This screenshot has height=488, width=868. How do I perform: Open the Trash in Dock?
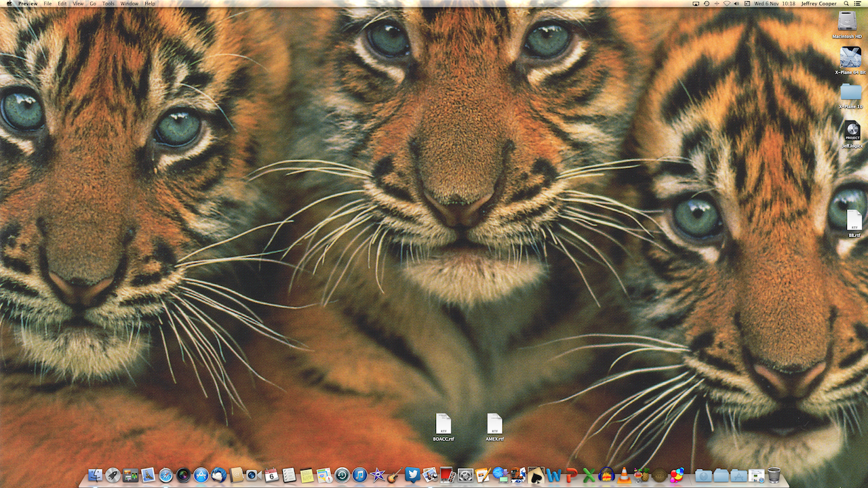click(774, 475)
